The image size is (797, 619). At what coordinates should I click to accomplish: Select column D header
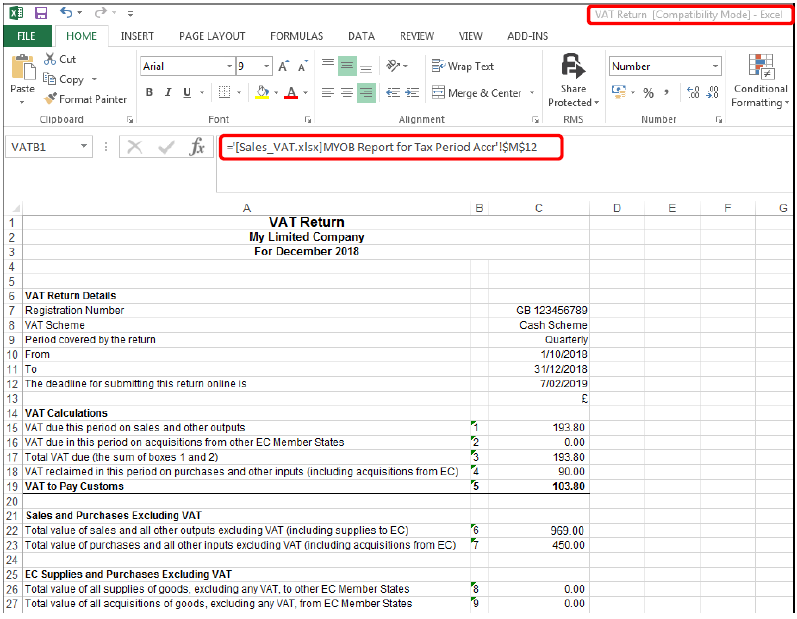point(617,208)
